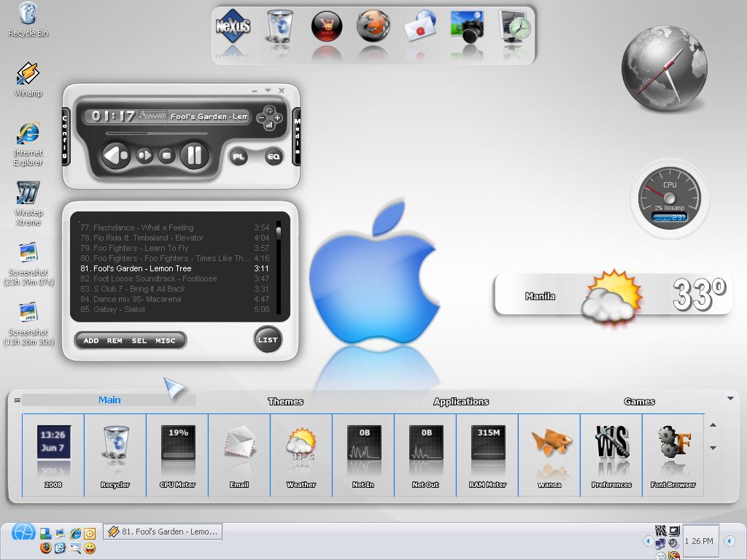This screenshot has height=560, width=747.
Task: Open the Recycle Bin icon in the top dock
Action: pyautogui.click(x=279, y=26)
